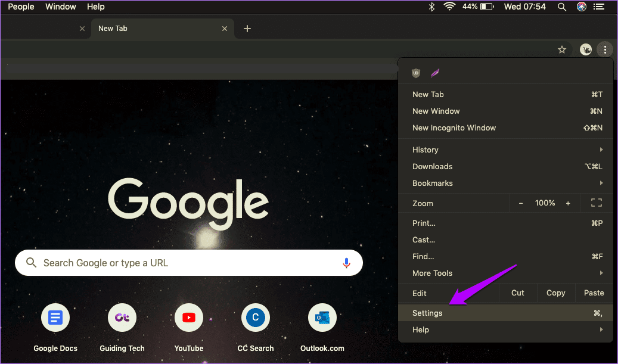
Task: Open Downloads from the menu
Action: tap(506, 166)
